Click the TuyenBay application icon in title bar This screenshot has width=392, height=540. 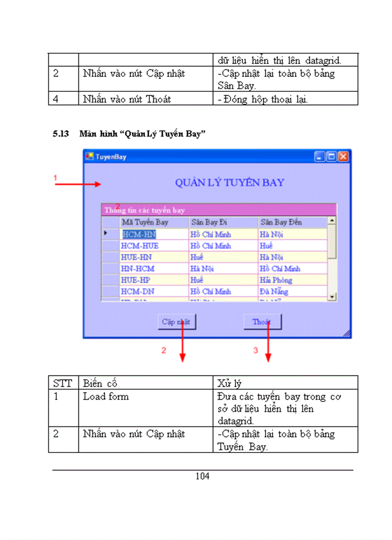click(90, 156)
